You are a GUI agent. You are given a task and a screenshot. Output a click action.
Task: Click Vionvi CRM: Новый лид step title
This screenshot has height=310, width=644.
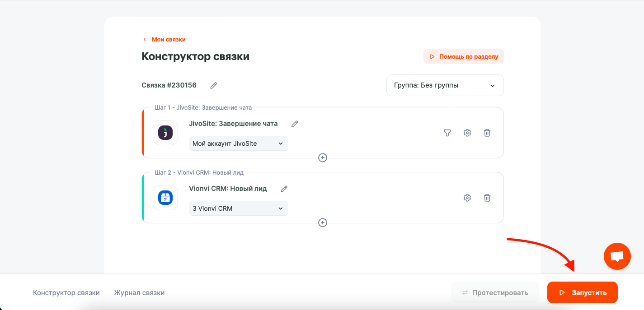pos(228,189)
